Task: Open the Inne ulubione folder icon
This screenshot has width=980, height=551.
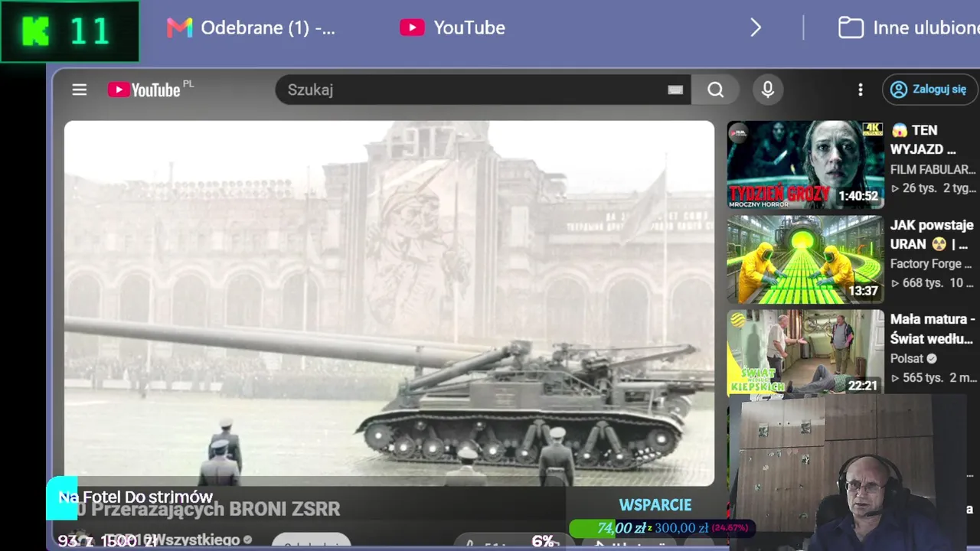Action: click(851, 28)
